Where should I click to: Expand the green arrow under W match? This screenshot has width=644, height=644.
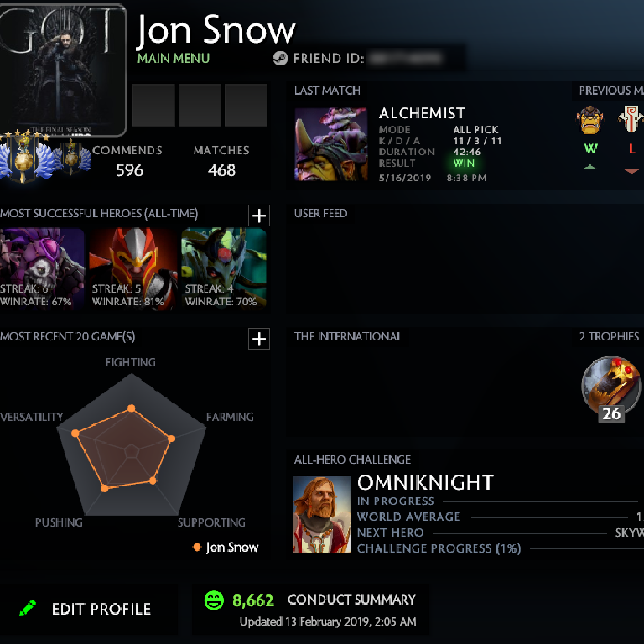tap(590, 168)
